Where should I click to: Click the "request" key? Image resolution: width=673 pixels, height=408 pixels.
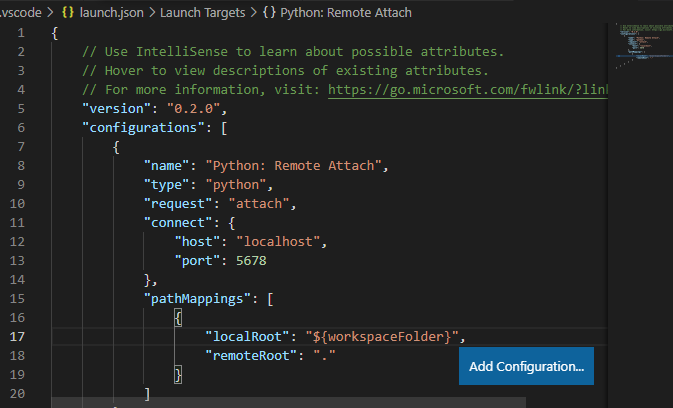pyautogui.click(x=178, y=203)
